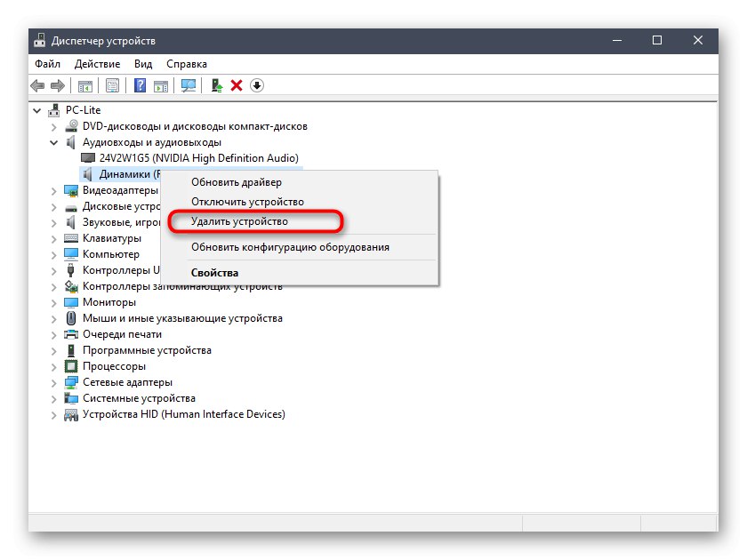Screen dimensions: 747x560
Task: Click the DVD drive category icon
Action: pos(71,126)
